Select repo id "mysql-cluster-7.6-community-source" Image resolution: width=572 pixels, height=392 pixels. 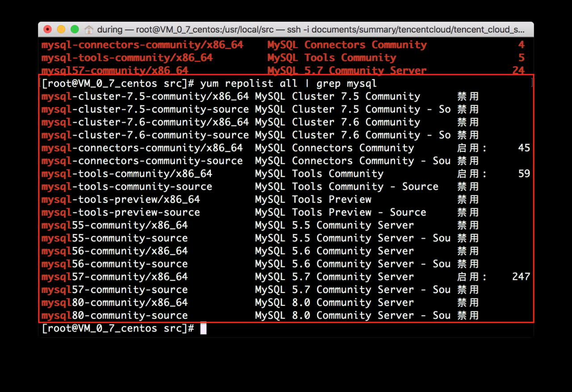coord(145,135)
